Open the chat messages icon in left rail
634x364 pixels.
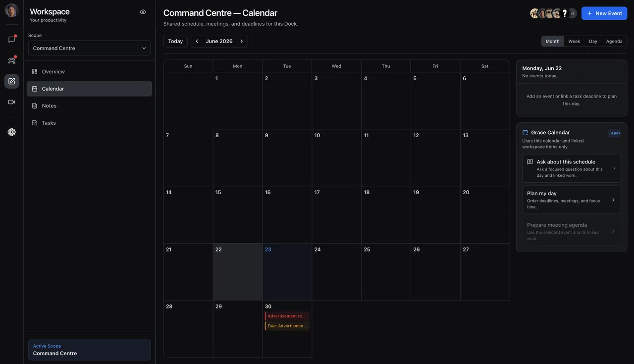[x=11, y=40]
